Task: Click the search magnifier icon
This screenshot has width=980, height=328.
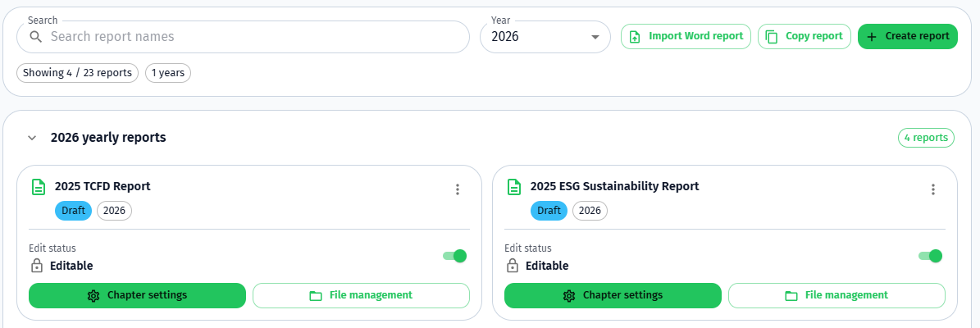Action: 35,37
